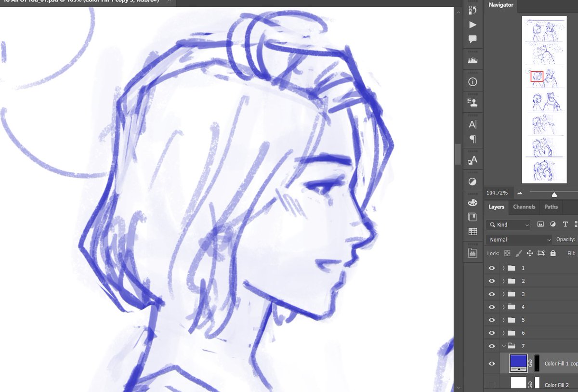Viewport: 578px width, 392px height.
Task: Hide layer group 2 with eye icon
Action: (x=492, y=281)
